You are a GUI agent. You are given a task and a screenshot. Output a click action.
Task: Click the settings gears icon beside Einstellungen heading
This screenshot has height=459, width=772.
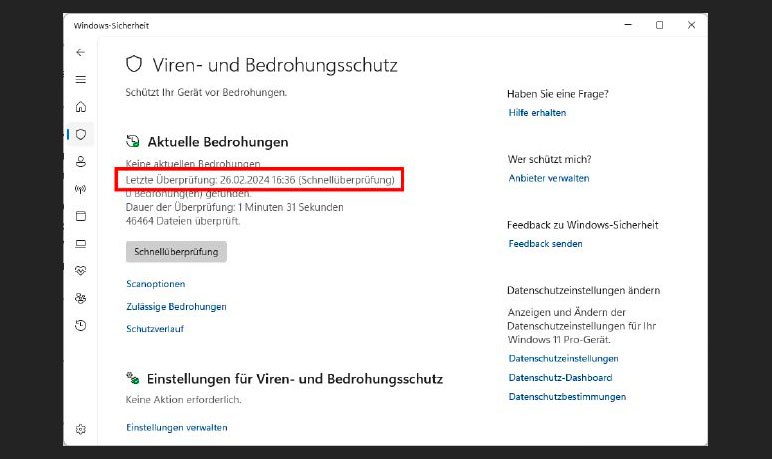pos(132,378)
